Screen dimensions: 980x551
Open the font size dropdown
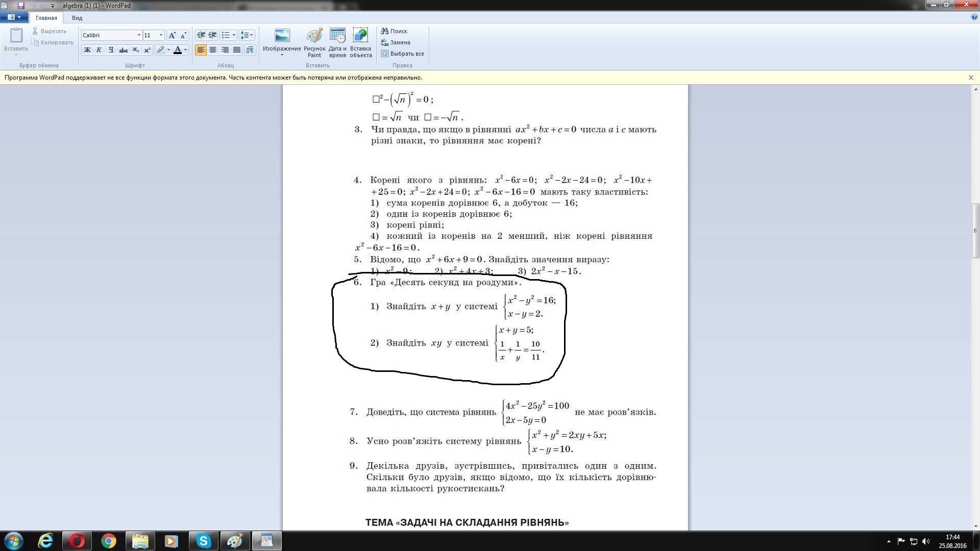point(161,35)
